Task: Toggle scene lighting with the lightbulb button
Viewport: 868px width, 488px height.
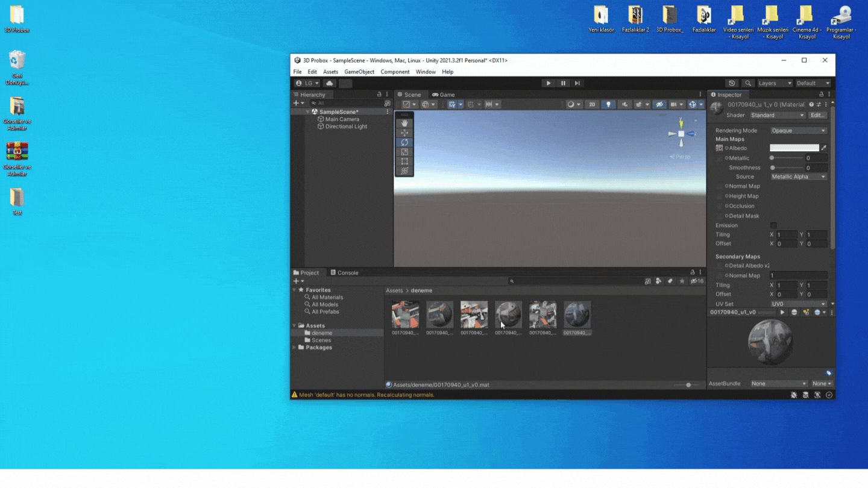Action: tap(608, 104)
